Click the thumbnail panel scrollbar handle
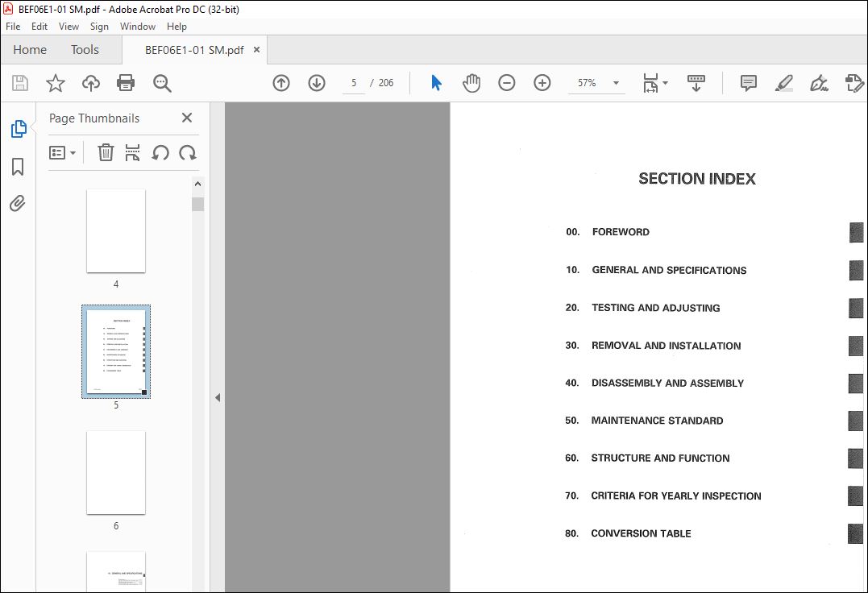868x593 pixels. click(x=198, y=204)
